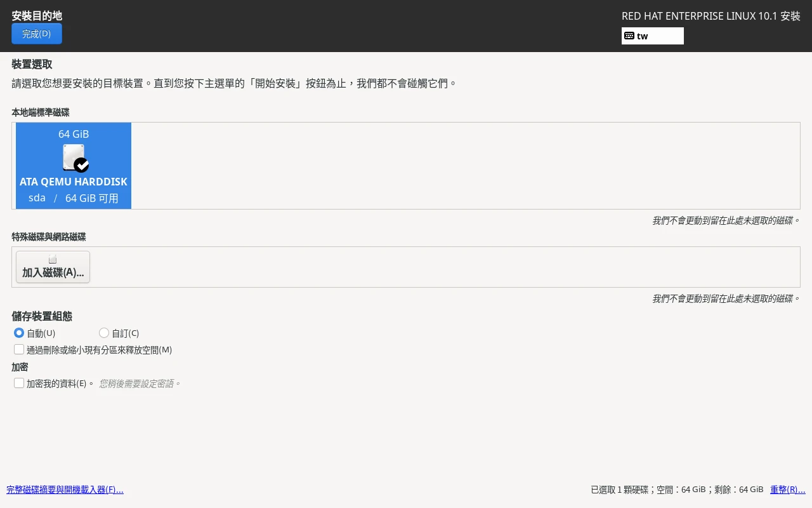Click the 安裝目的地 screen title
The height and width of the screenshot is (508, 812).
pos(37,16)
